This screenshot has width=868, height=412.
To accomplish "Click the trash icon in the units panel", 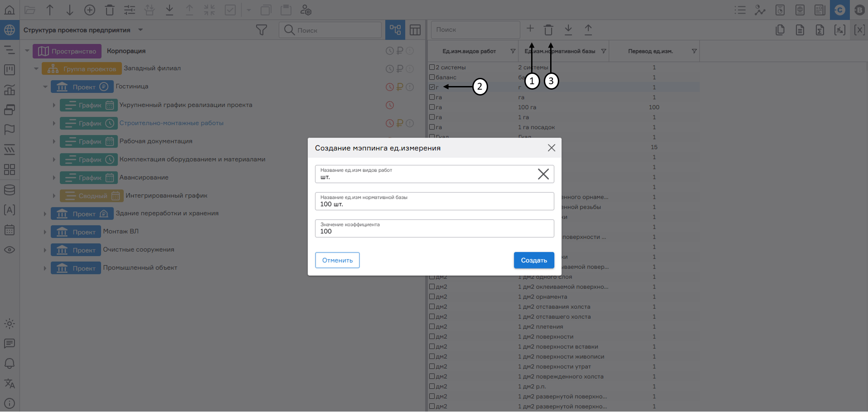I will (x=548, y=29).
